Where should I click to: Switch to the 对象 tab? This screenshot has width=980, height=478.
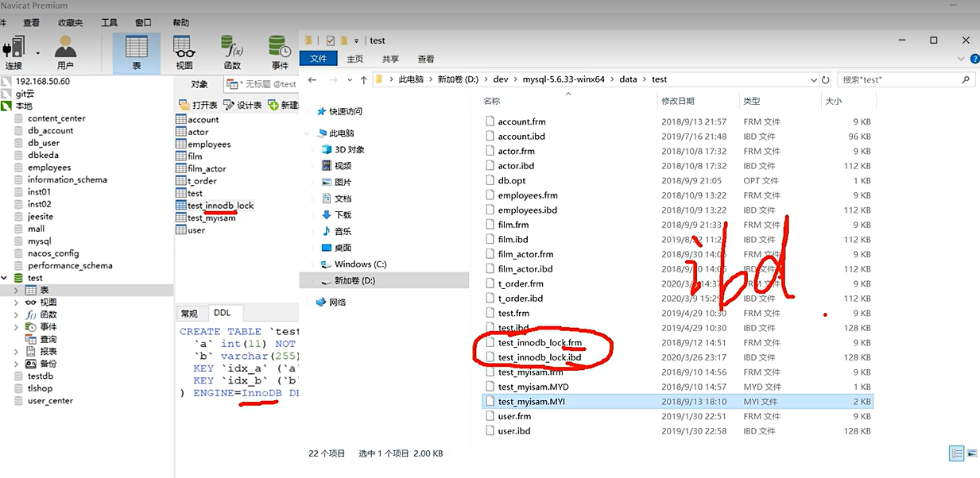point(199,84)
